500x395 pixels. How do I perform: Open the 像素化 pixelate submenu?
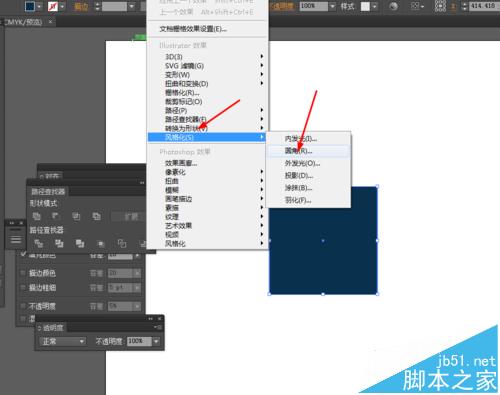click(x=207, y=172)
